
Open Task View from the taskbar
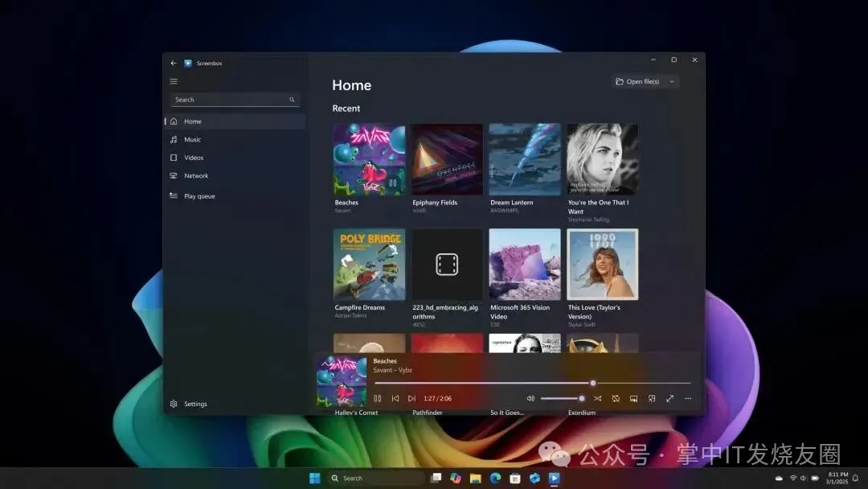436,478
